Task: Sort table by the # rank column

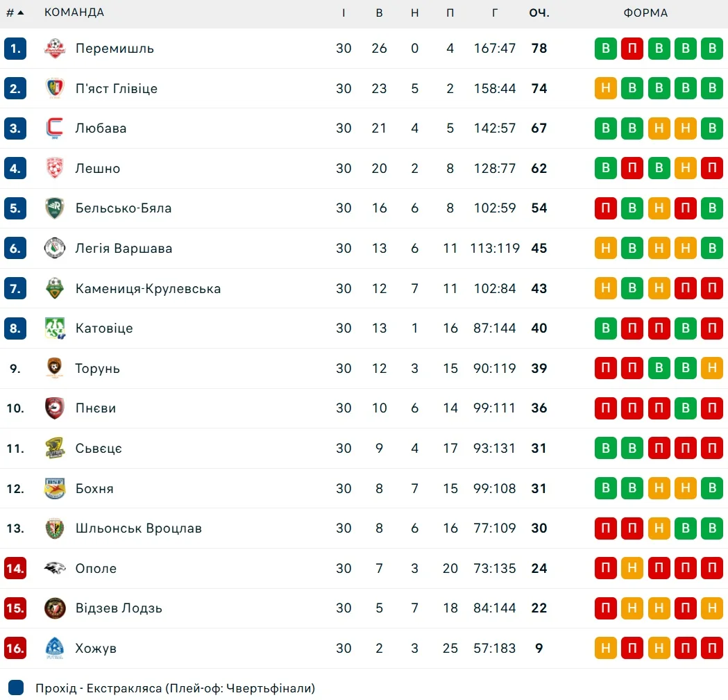Action: pyautogui.click(x=15, y=12)
